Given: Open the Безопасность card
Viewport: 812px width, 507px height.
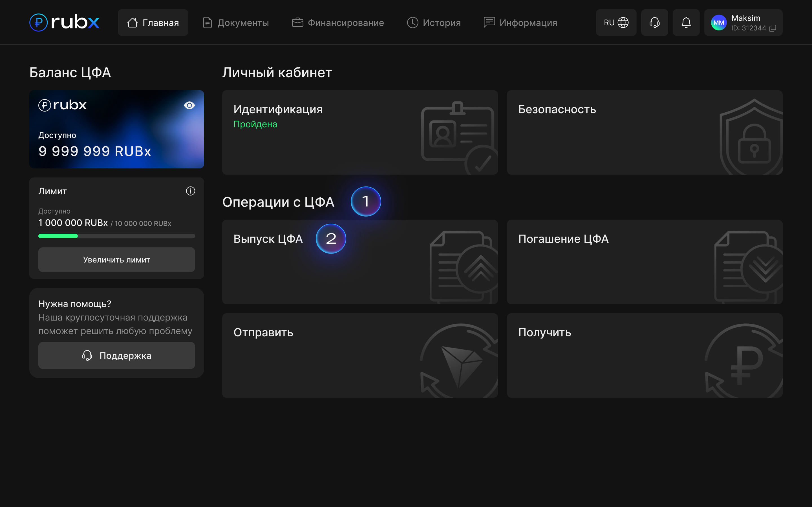Looking at the screenshot, I should tap(644, 132).
